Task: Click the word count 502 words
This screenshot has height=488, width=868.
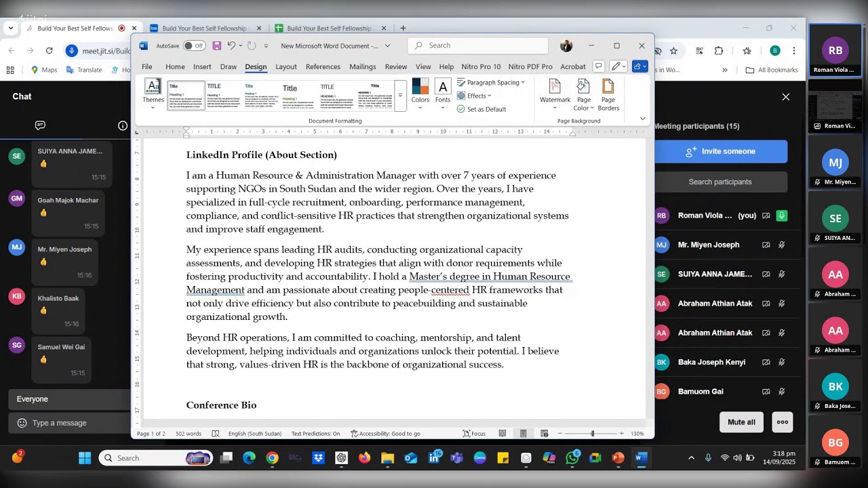Action: tap(189, 434)
